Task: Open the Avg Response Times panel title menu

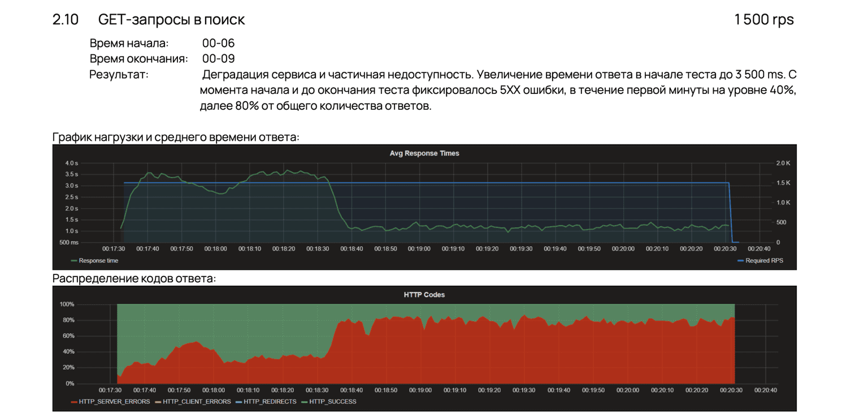Action: [x=424, y=153]
